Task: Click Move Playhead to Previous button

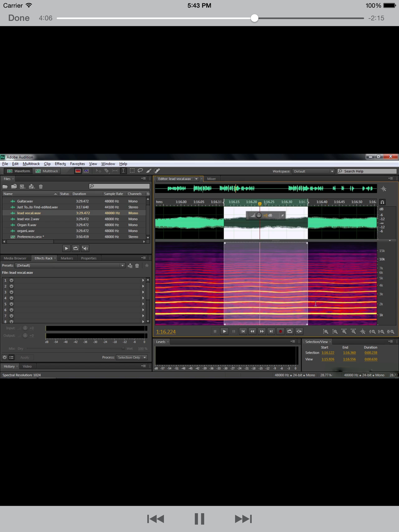Action: click(243, 331)
